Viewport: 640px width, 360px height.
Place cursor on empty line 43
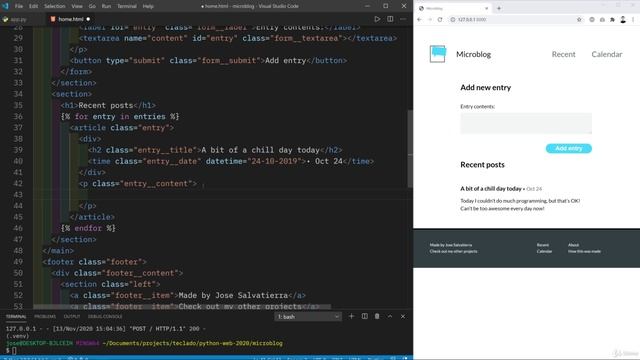pos(220,195)
